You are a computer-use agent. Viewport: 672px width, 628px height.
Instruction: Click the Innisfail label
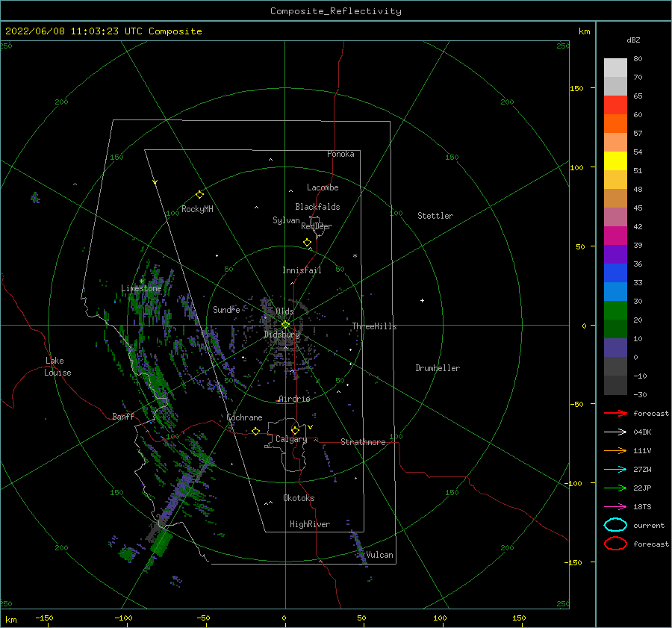(302, 270)
